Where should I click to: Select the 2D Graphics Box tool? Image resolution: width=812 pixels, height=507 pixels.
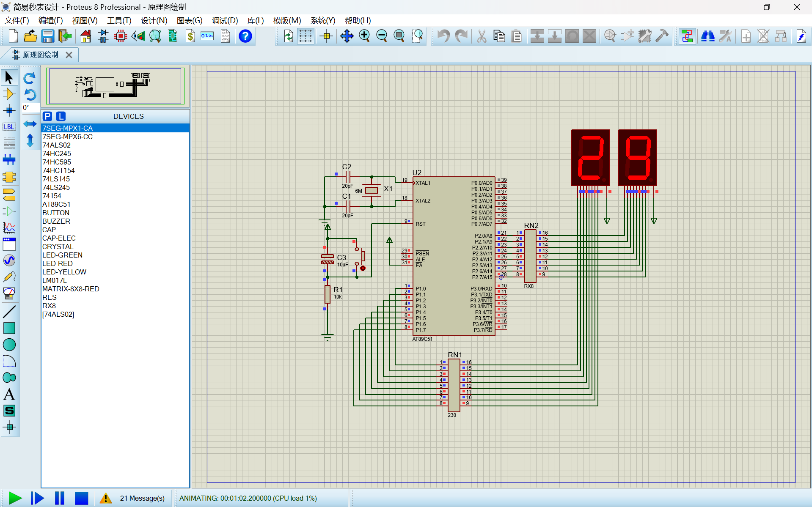(x=9, y=328)
